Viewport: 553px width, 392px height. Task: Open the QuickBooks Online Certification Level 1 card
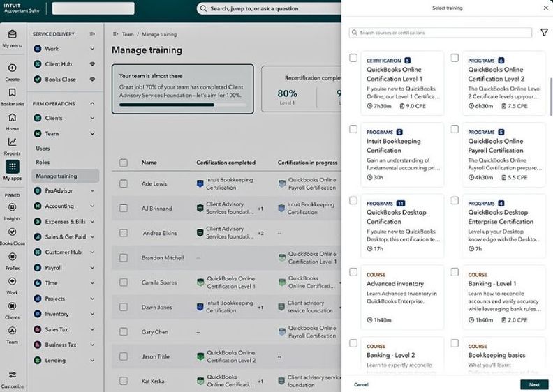click(x=402, y=83)
